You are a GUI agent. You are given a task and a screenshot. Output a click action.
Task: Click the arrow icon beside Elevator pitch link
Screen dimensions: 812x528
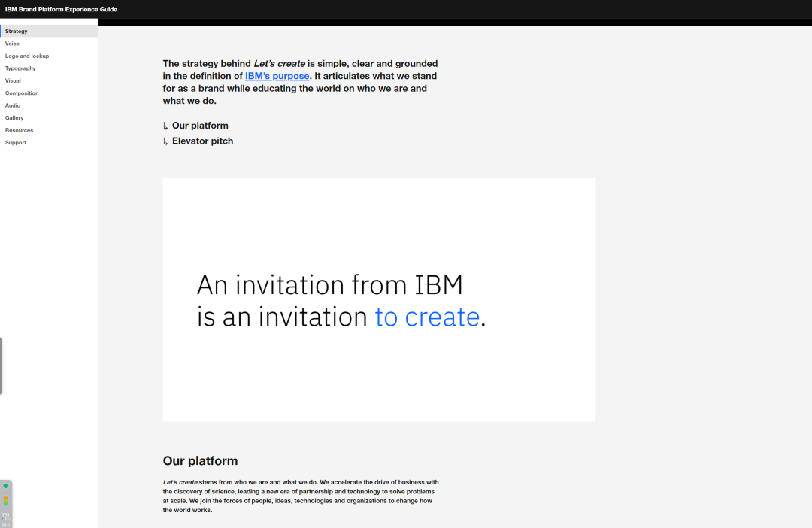[165, 141]
